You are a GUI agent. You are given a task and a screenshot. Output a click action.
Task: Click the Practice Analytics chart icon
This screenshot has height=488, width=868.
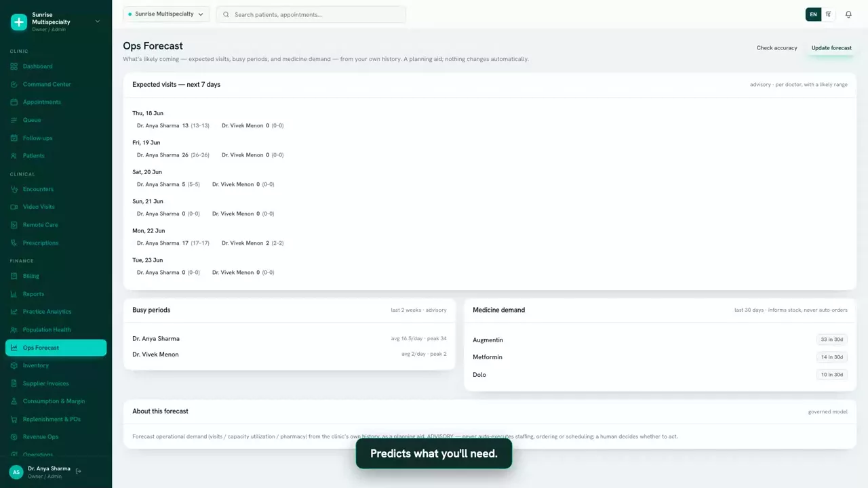pos(14,312)
